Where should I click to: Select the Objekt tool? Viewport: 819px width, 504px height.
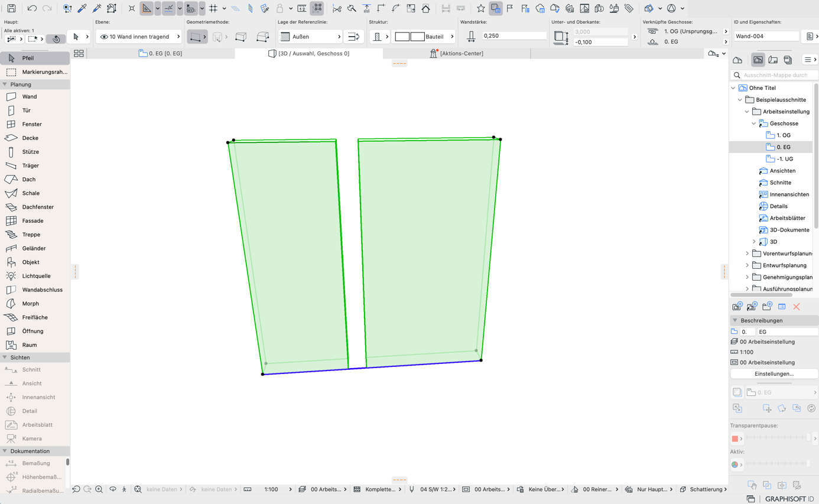pos(35,262)
